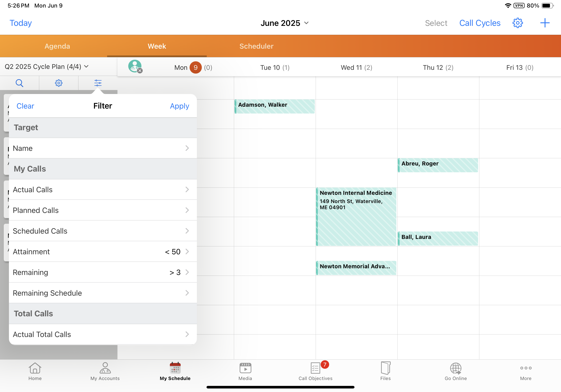The width and height of the screenshot is (561, 392).
Task: Open Q2 2025 Cycle Plan dropdown
Action: click(47, 67)
